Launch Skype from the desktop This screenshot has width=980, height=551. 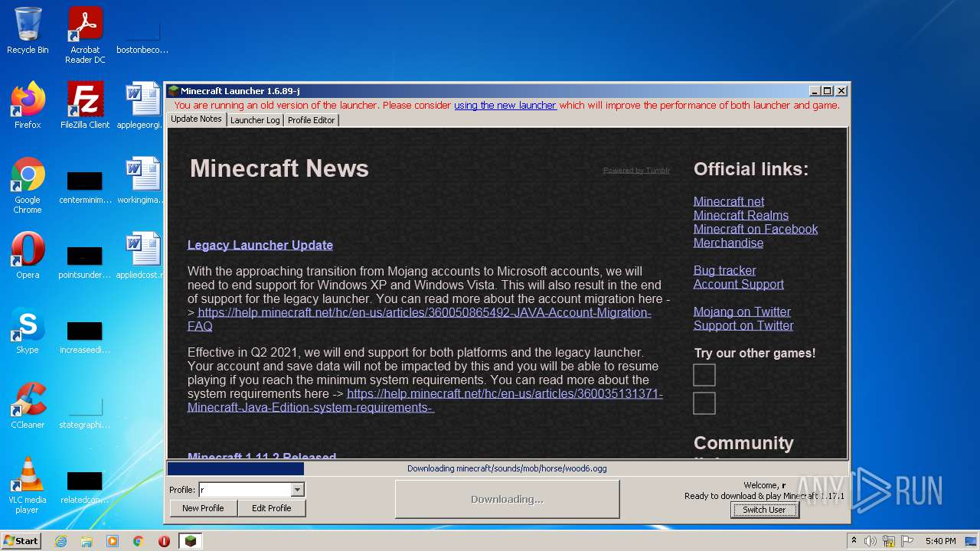click(x=28, y=330)
